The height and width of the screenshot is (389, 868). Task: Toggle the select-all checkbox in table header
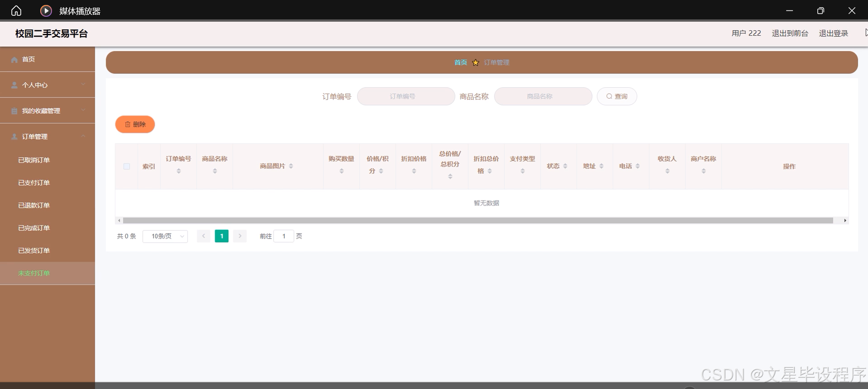(x=127, y=166)
